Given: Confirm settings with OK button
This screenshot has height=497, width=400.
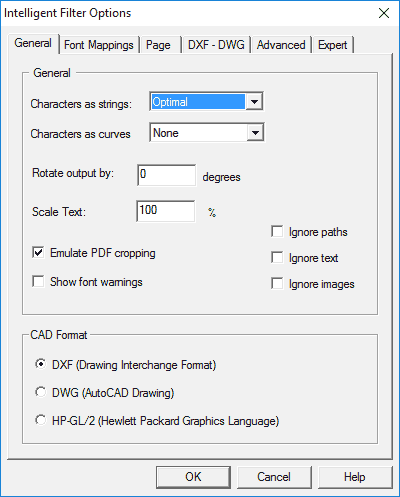Looking at the screenshot, I should [x=193, y=477].
